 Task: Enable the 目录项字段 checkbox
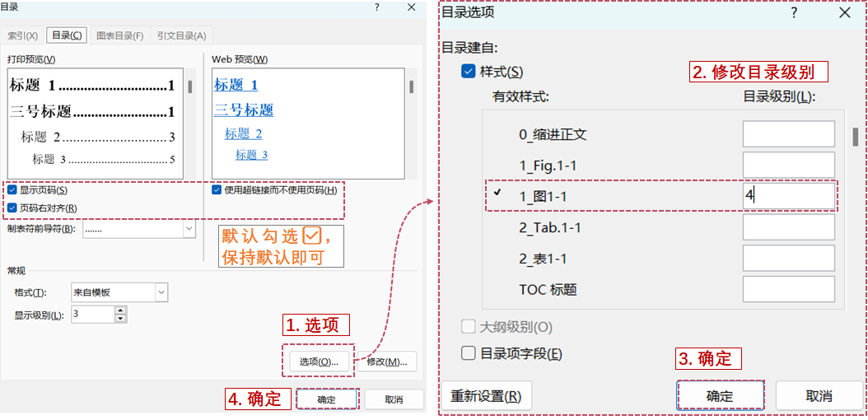point(468,353)
